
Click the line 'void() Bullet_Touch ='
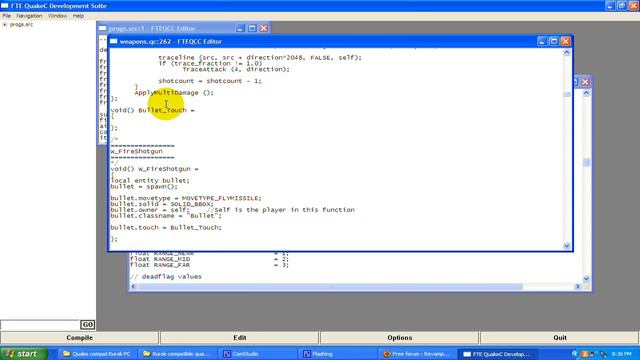point(152,110)
